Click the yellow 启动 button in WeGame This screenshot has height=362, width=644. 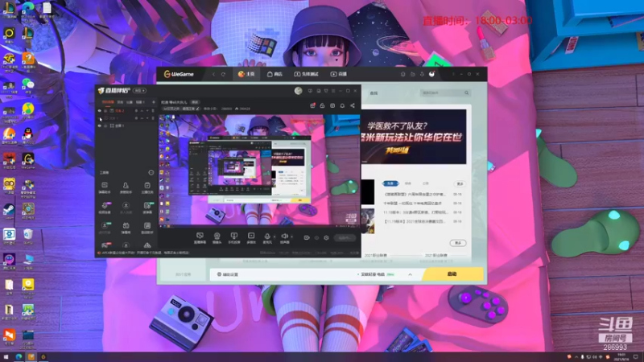tap(452, 274)
